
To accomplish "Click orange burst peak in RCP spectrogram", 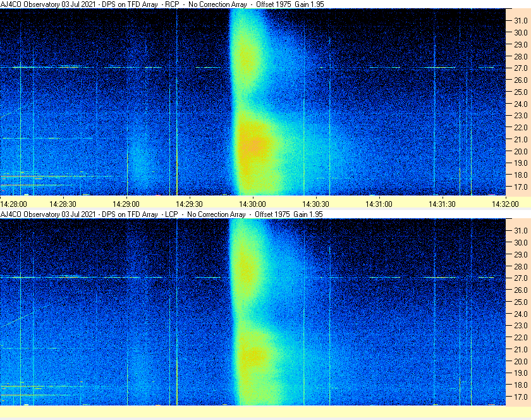I will coord(253,145).
